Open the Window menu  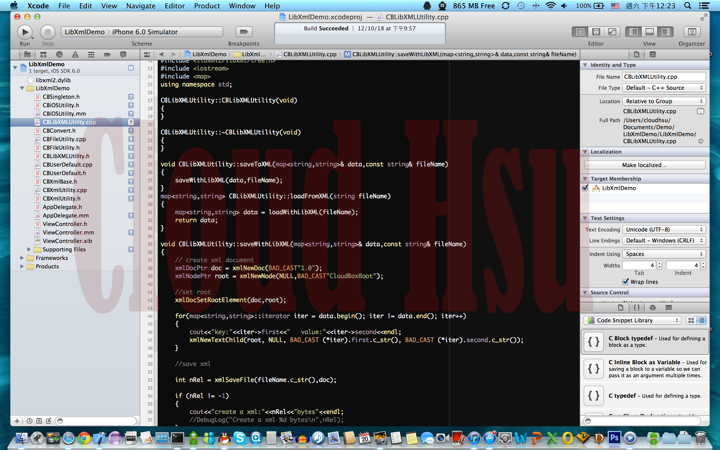pyautogui.click(x=242, y=6)
